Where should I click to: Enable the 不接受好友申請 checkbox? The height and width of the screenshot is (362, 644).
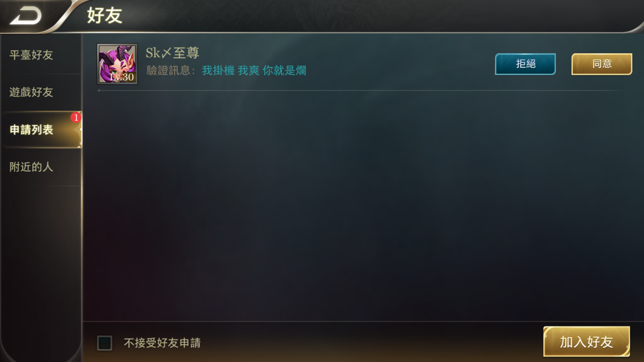coord(105,343)
